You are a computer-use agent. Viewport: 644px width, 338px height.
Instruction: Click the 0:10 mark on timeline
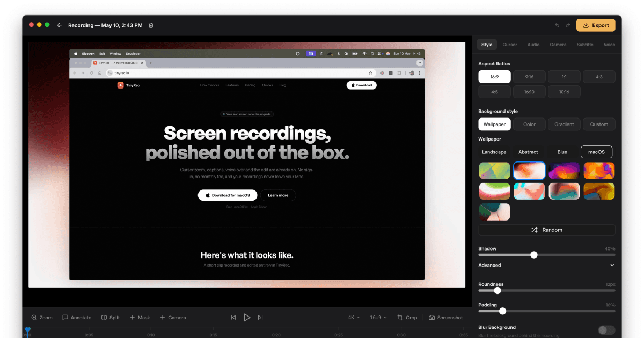(151, 335)
